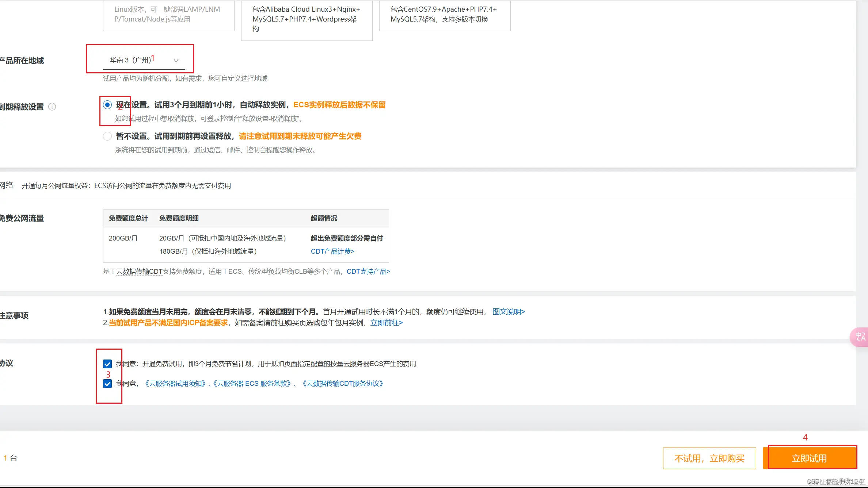This screenshot has height=488, width=868.
Task: Open the 云服务器试用须知 agreement link
Action: point(175,384)
